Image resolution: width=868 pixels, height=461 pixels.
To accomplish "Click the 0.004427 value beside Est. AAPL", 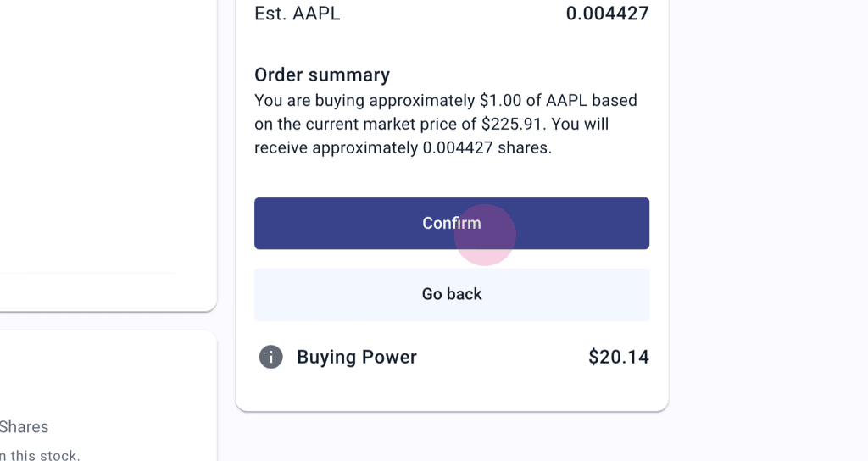I will pos(607,14).
